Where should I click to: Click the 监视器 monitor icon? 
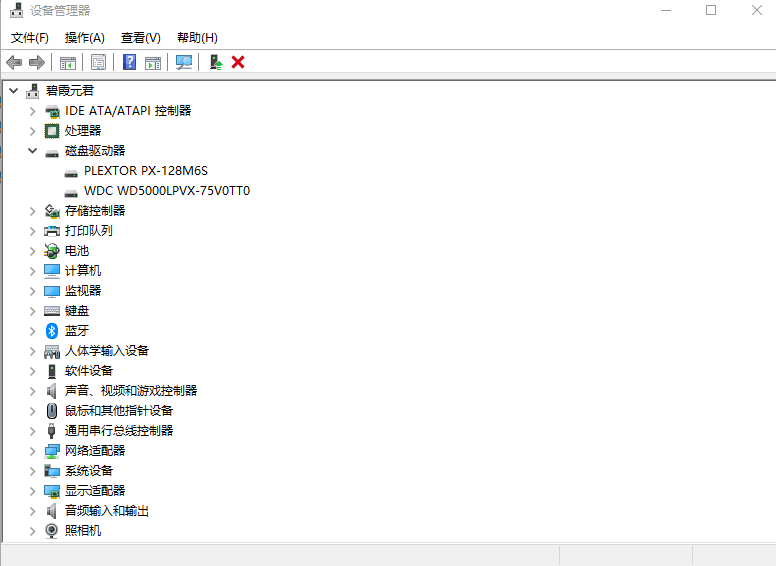click(x=52, y=291)
